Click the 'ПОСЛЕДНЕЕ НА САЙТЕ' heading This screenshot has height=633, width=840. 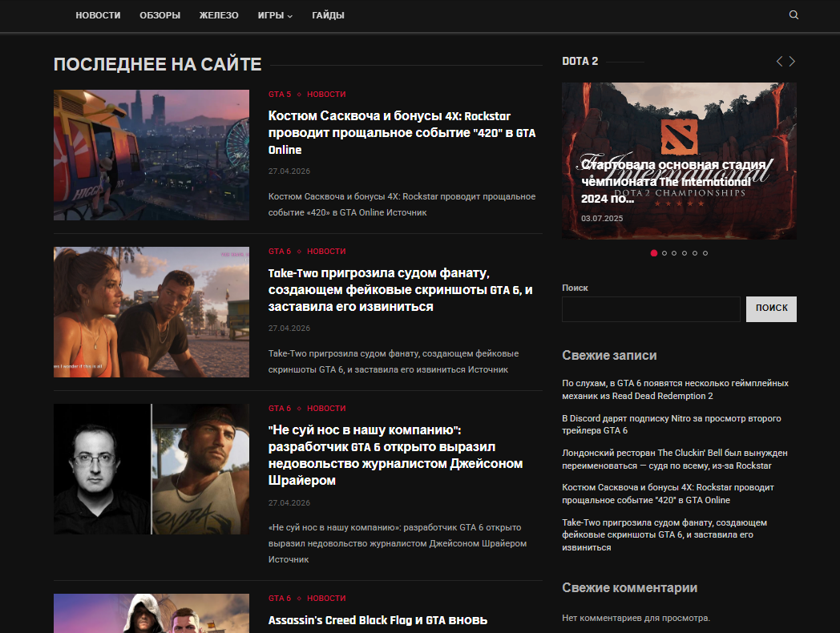[157, 64]
